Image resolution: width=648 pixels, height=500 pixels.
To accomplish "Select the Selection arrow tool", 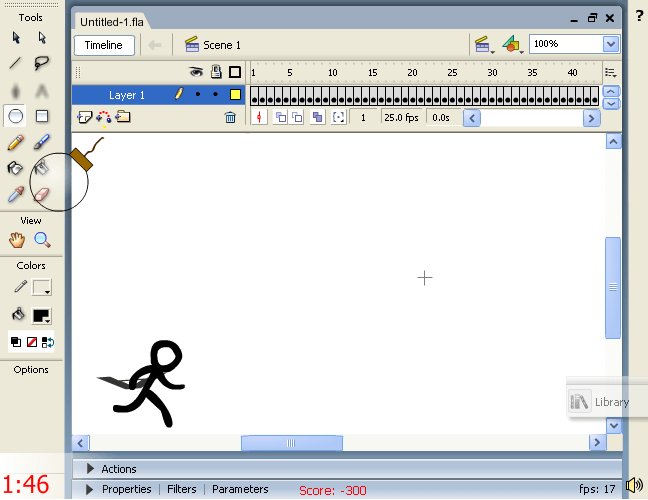I will tap(16, 38).
